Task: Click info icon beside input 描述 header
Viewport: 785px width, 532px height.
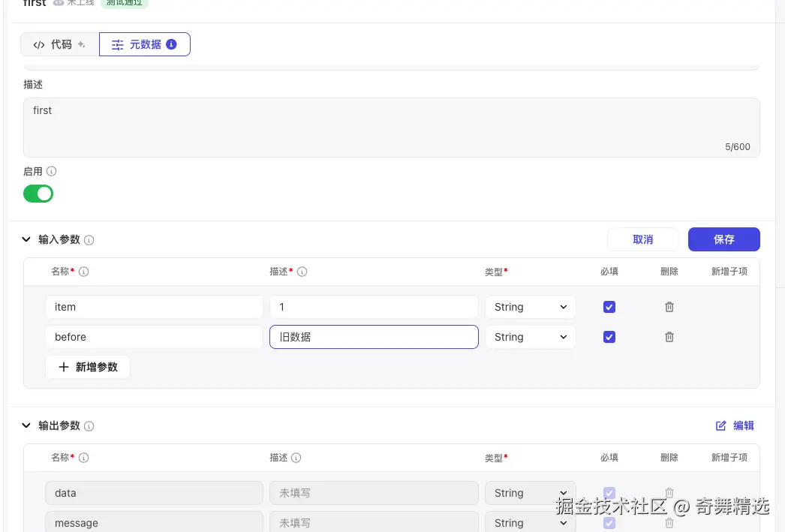Action: pyautogui.click(x=302, y=272)
